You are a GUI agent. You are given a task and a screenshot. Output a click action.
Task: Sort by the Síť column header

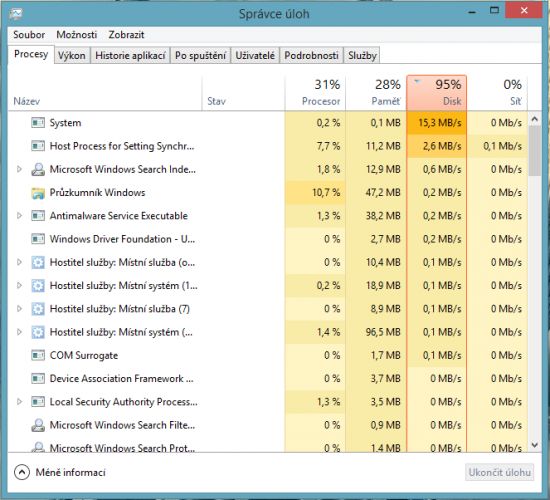click(497, 93)
